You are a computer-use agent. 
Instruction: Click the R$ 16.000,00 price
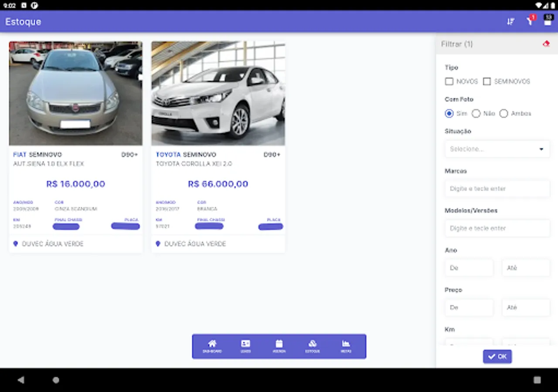(76, 184)
